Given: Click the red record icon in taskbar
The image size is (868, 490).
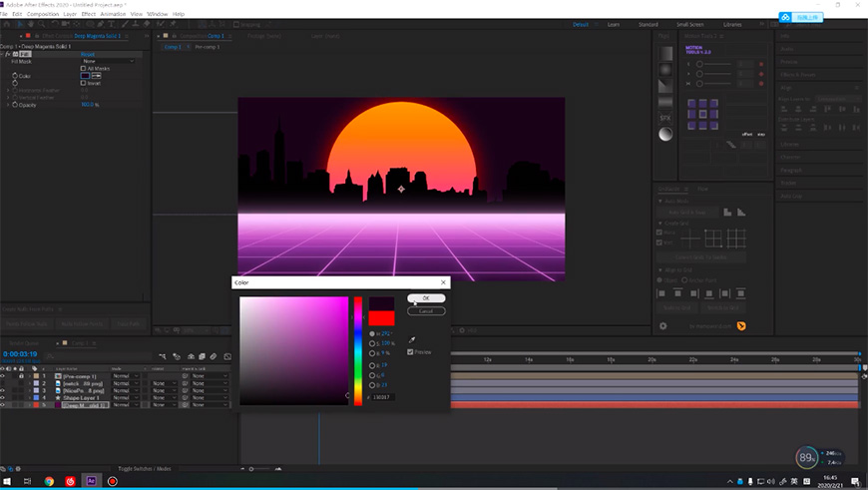Looking at the screenshot, I should point(113,481).
